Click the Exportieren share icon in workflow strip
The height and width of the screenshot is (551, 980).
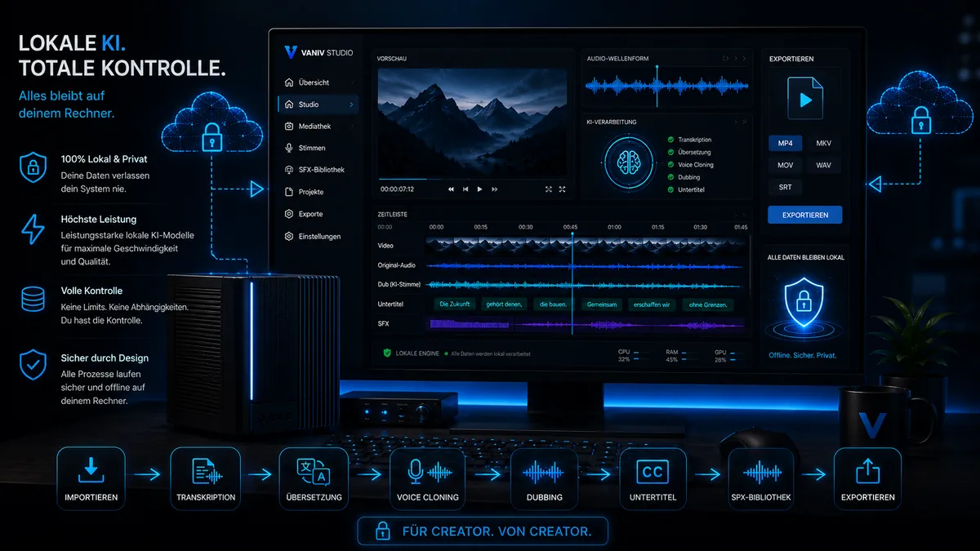pyautogui.click(x=868, y=471)
